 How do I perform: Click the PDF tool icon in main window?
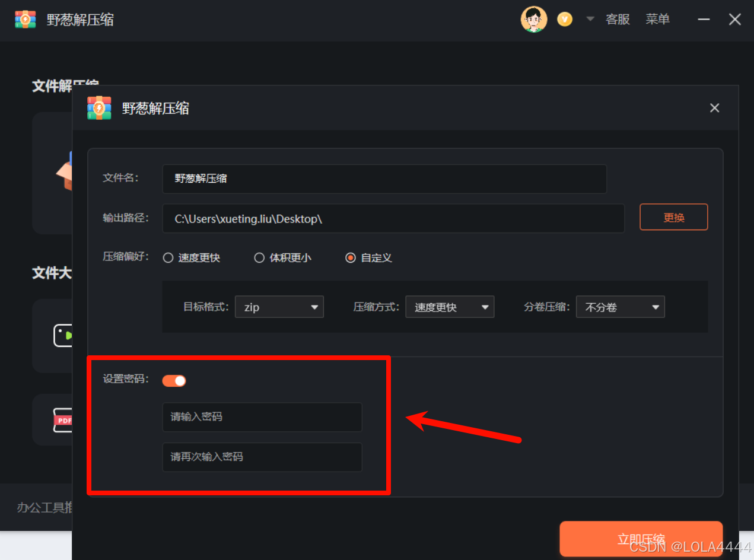62,420
